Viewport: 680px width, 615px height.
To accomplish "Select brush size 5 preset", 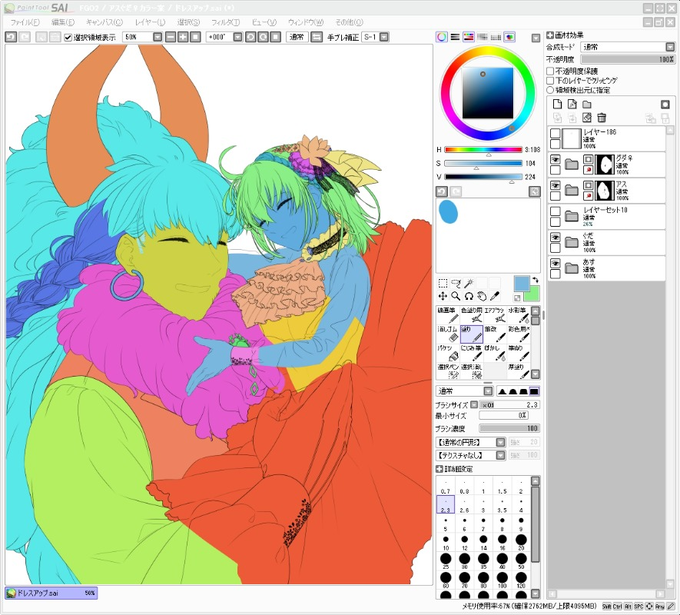I will pyautogui.click(x=445, y=523).
